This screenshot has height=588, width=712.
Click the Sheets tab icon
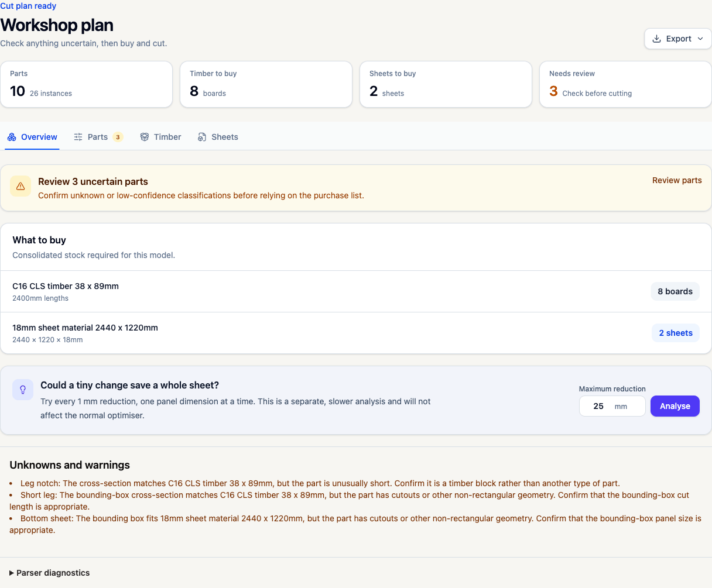point(202,137)
